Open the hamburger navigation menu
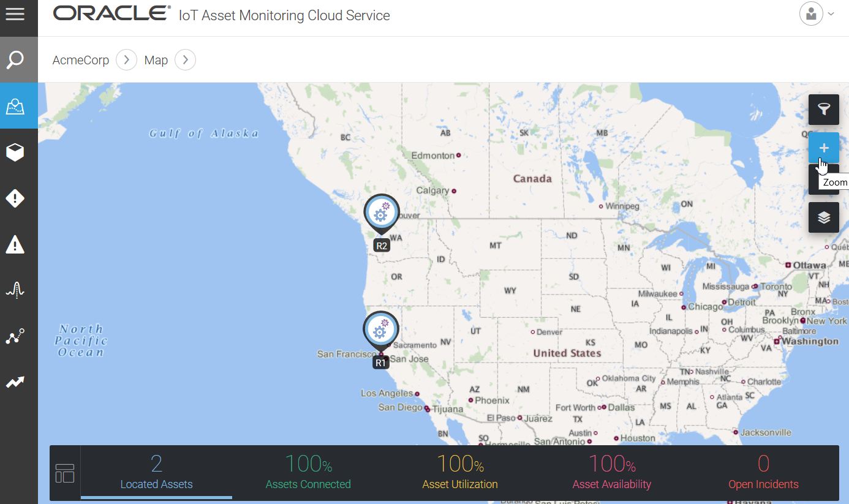Screen dimensions: 849x504 coord(15,13)
